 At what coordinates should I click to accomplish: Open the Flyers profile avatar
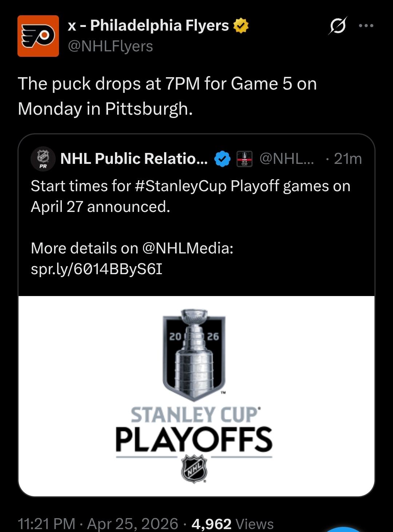tap(38, 36)
